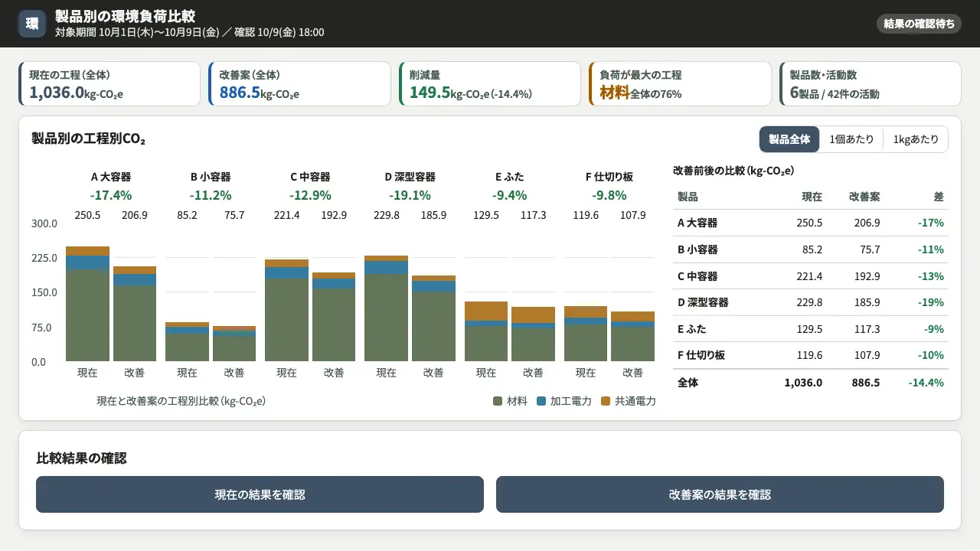
Task: Click the 全体 total row label
Action: [x=688, y=383]
